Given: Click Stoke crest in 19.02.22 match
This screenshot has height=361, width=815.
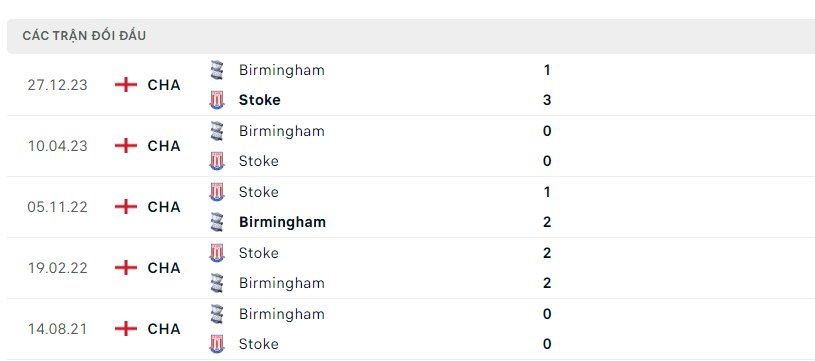Looking at the screenshot, I should click(217, 253).
